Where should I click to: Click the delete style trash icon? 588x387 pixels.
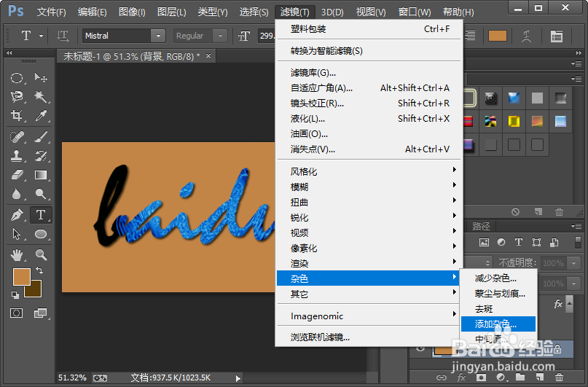[x=559, y=212]
